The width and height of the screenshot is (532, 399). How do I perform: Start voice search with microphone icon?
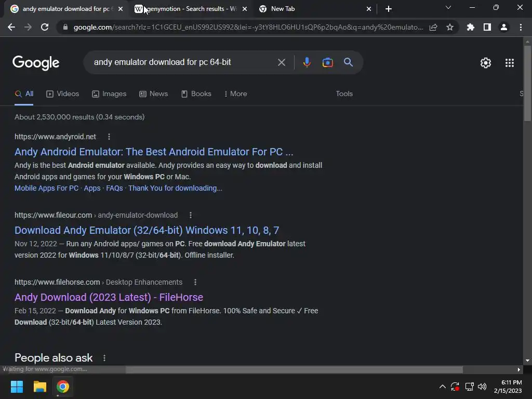click(x=307, y=62)
